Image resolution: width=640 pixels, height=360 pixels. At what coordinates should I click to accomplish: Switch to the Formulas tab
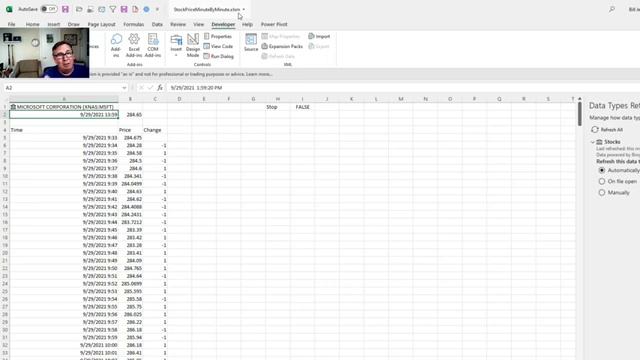point(133,24)
